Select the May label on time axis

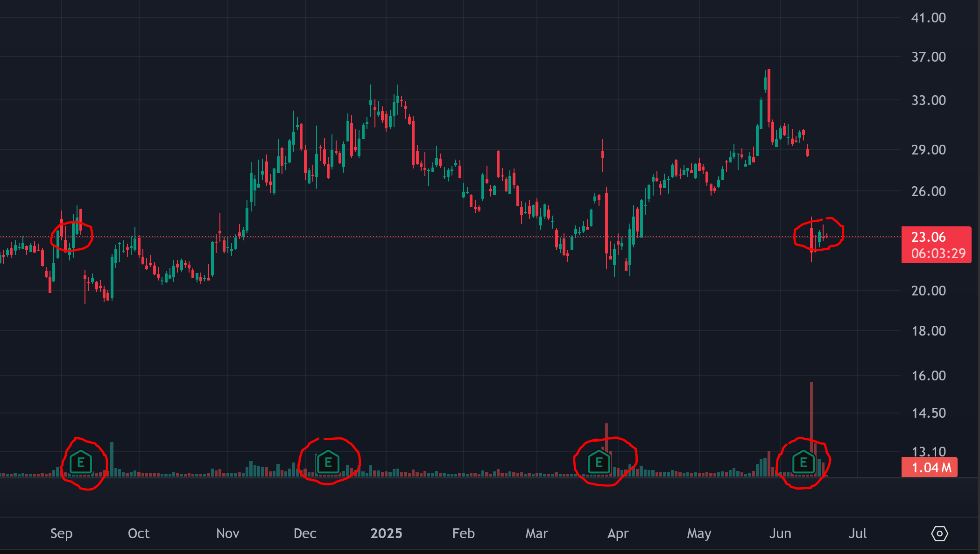click(x=699, y=533)
